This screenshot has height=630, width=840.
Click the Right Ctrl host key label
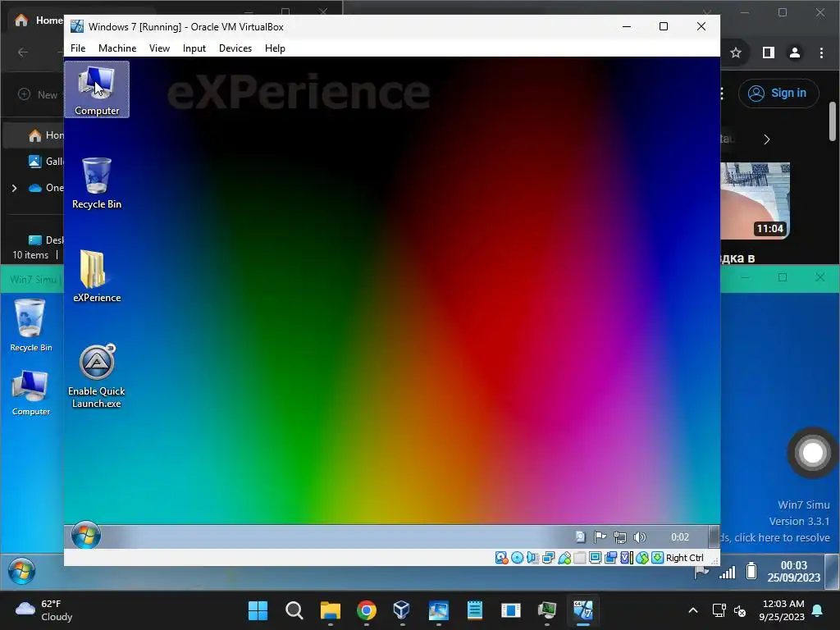pyautogui.click(x=685, y=558)
